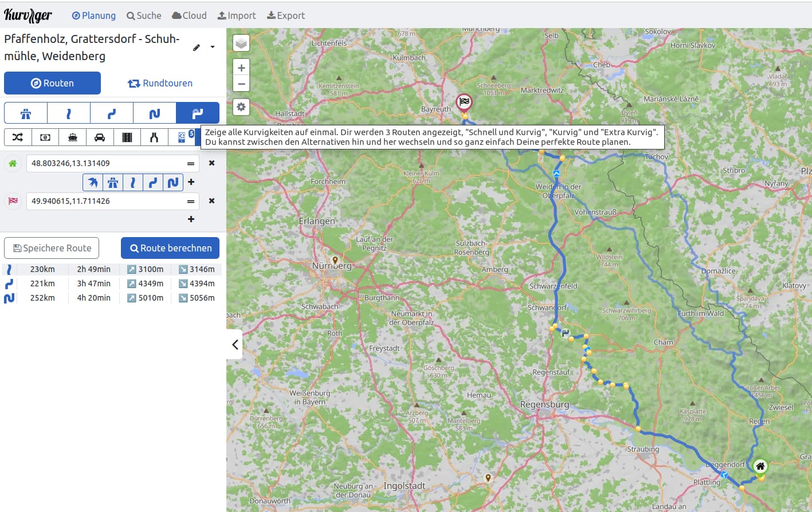
Task: Select the fastest route (motorway) curviness option
Action: (x=26, y=113)
